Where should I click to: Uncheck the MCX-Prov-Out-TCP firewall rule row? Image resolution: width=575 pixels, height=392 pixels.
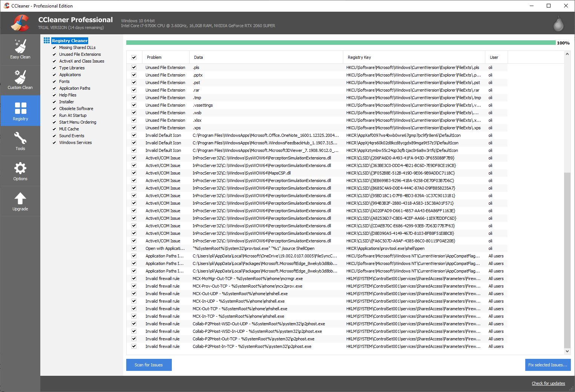(134, 286)
